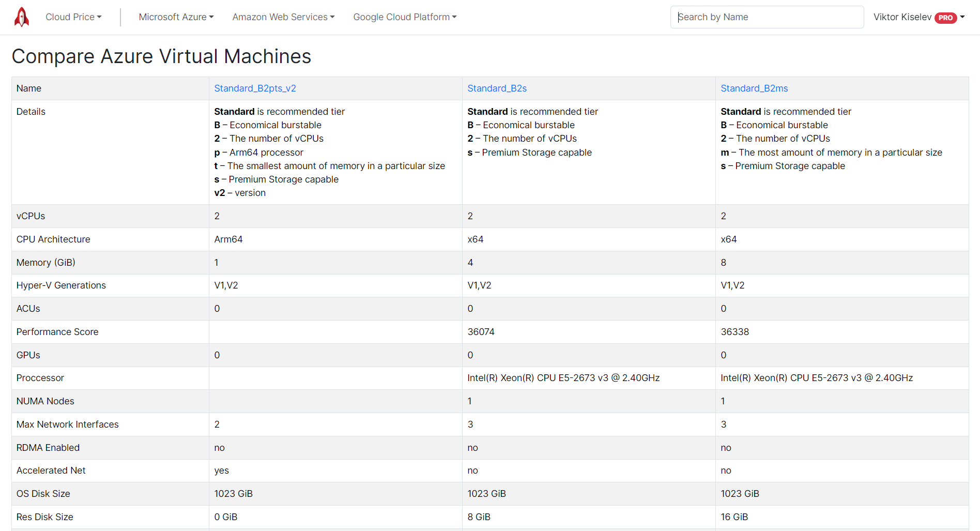This screenshot has height=531, width=980.
Task: Click the 8 GiB Res Disk value
Action: coord(479,517)
